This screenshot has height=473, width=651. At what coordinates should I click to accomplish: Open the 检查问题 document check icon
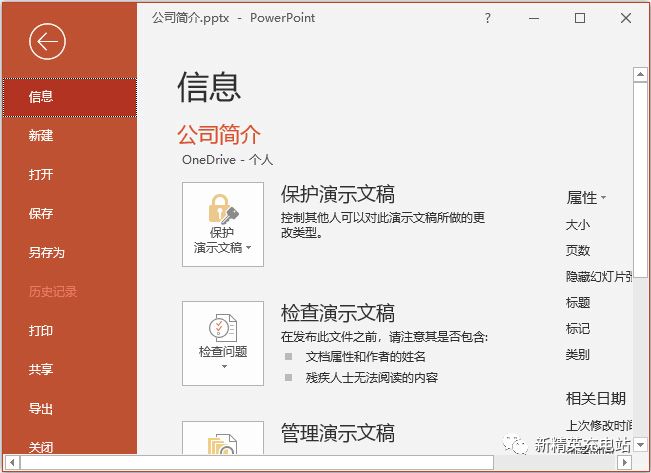pyautogui.click(x=223, y=343)
